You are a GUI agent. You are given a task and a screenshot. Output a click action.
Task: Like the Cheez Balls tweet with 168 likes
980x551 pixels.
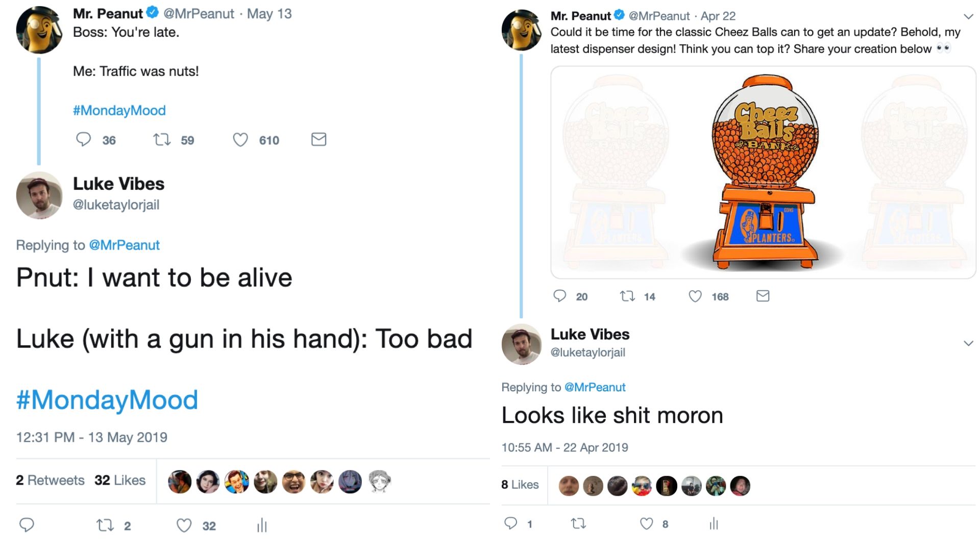point(695,296)
